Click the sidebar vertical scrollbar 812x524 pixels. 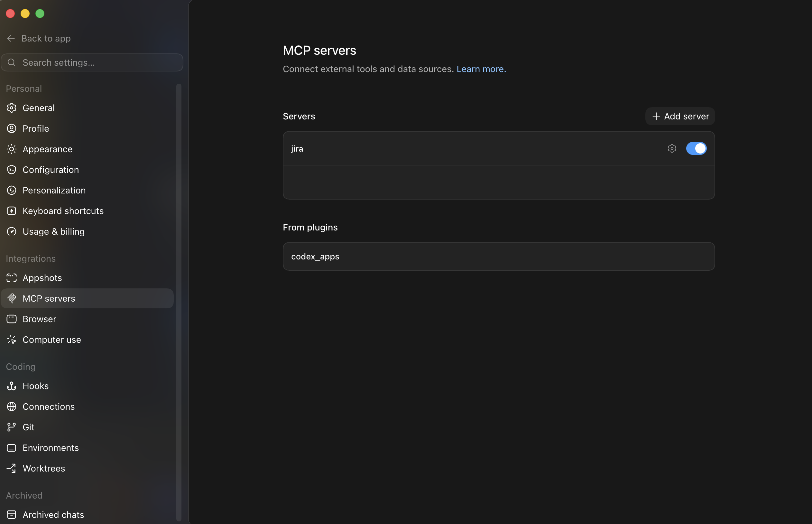tap(179, 302)
